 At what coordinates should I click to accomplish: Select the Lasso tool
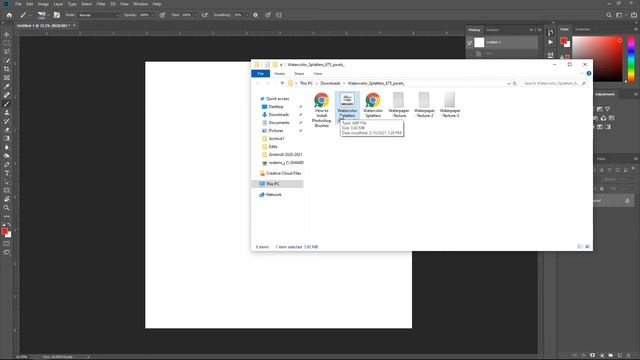click(x=7, y=51)
